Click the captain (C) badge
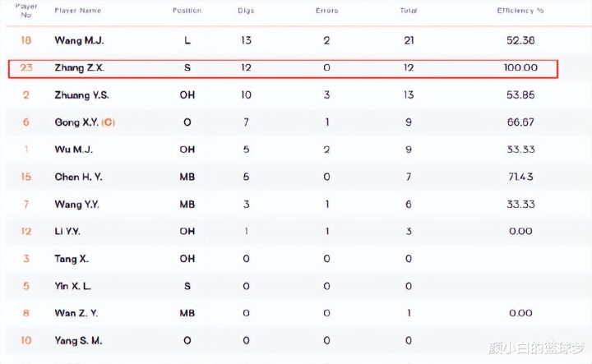The width and height of the screenshot is (592, 364). 109,122
